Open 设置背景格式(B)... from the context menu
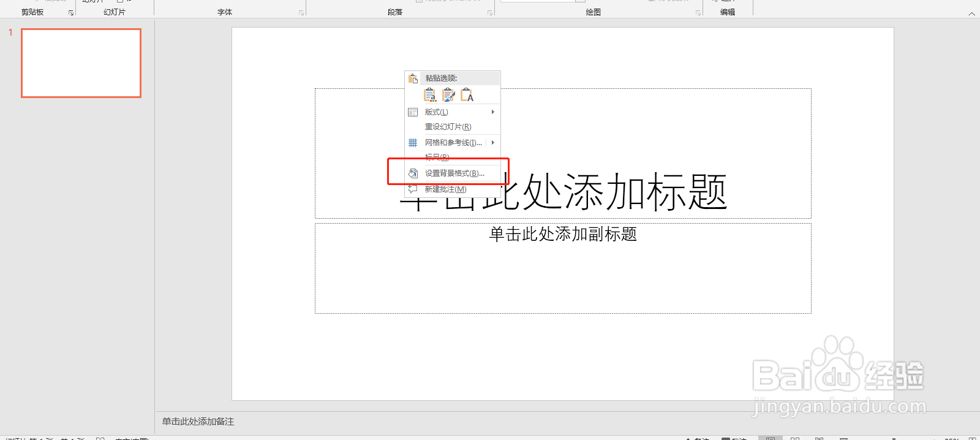980x440 pixels. pyautogui.click(x=452, y=173)
